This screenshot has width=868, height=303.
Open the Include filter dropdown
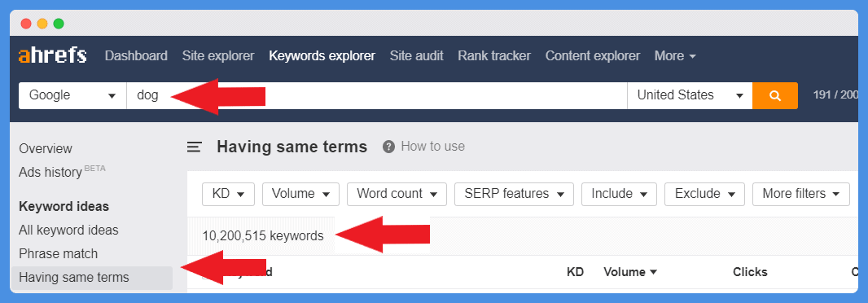click(619, 194)
